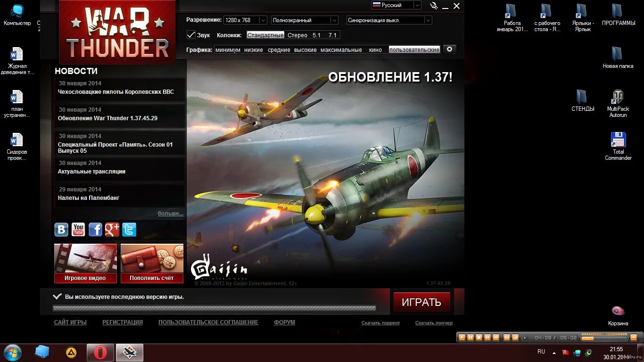Open the план устранен Word document icon
Screen dimensions: 644x362
tap(17, 104)
